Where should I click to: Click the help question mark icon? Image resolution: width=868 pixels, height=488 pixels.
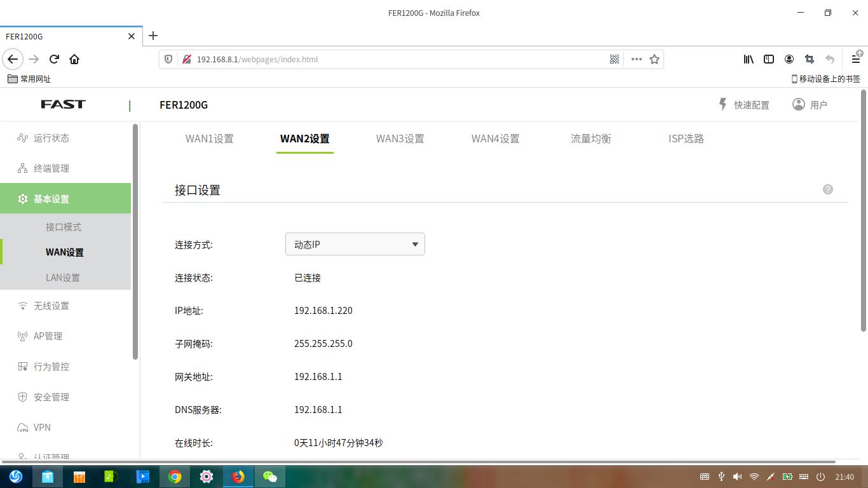point(827,189)
